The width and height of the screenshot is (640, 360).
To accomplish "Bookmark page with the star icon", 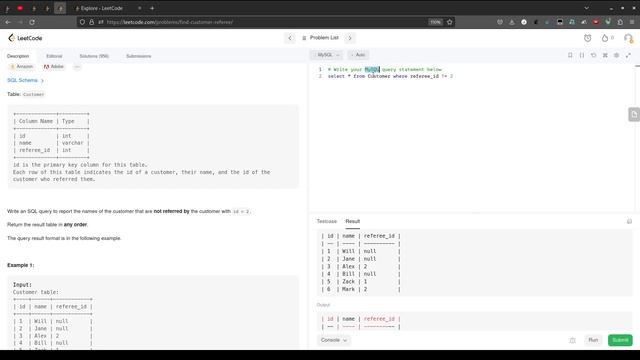I will (x=449, y=22).
